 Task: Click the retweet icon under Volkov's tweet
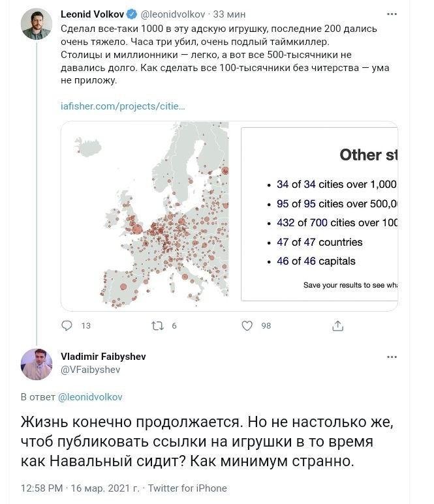(x=157, y=325)
